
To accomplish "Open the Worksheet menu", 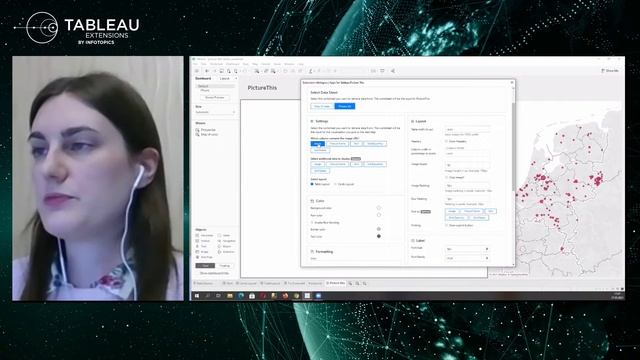I will click(216, 64).
